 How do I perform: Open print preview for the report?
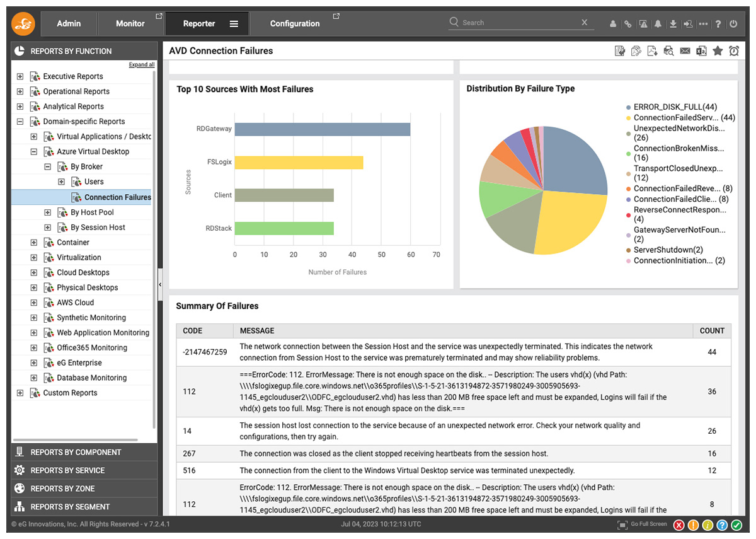click(669, 51)
